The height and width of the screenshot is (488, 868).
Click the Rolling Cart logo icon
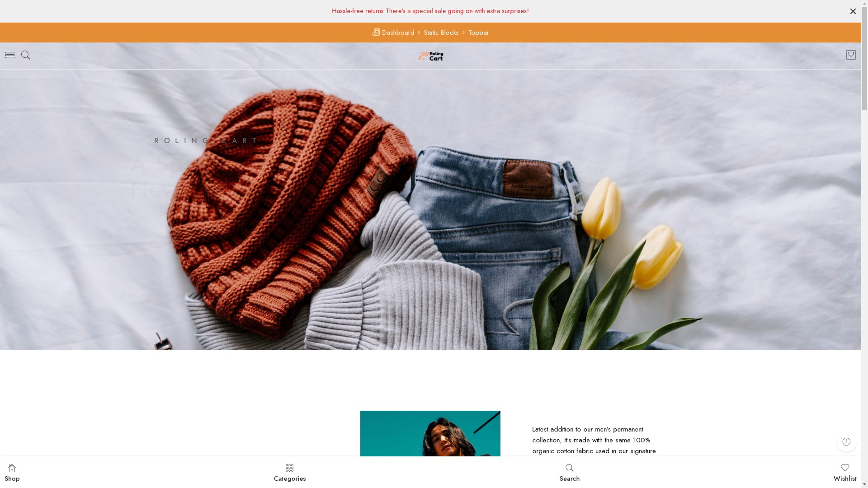(424, 55)
